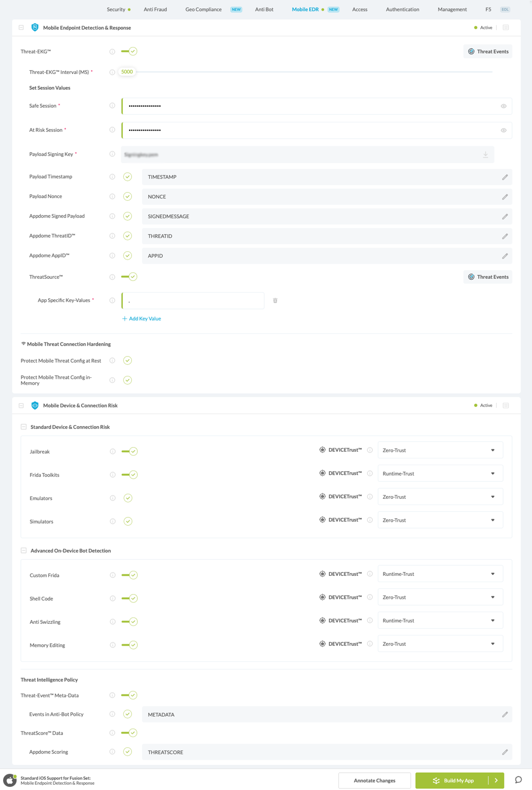Click edit pencil for THREATSCORE field
Screen dimensions: 532x790
(x=505, y=752)
